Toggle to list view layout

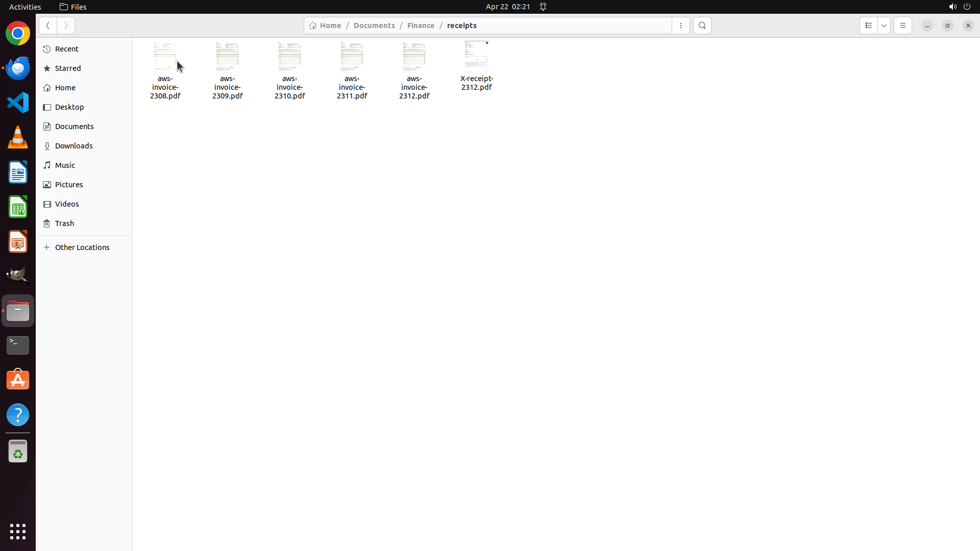868,26
